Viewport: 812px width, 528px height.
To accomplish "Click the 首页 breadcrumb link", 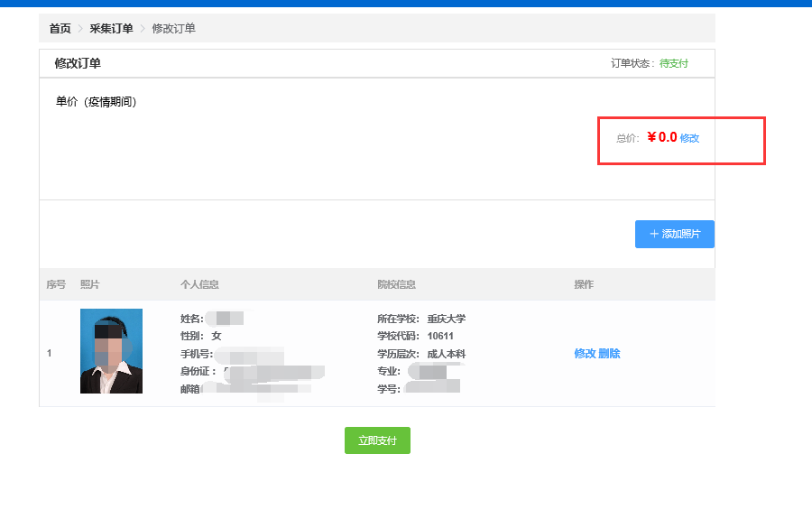I will 60,28.
